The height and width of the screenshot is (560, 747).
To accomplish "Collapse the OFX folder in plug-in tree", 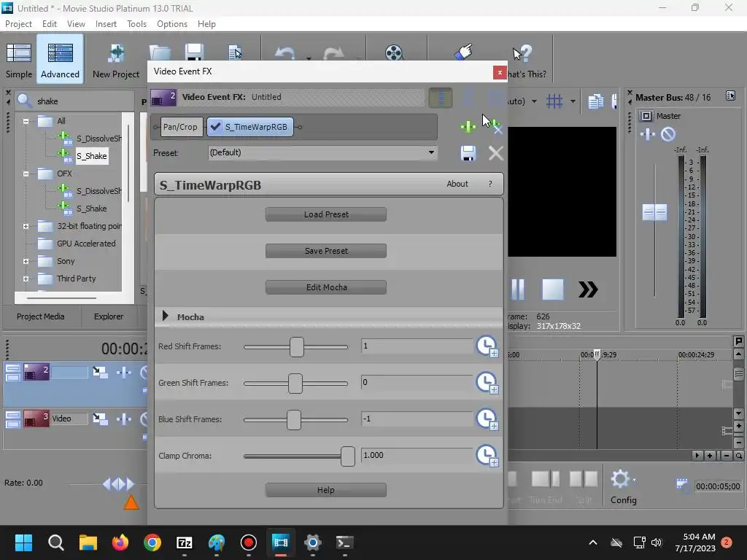I will click(x=26, y=174).
